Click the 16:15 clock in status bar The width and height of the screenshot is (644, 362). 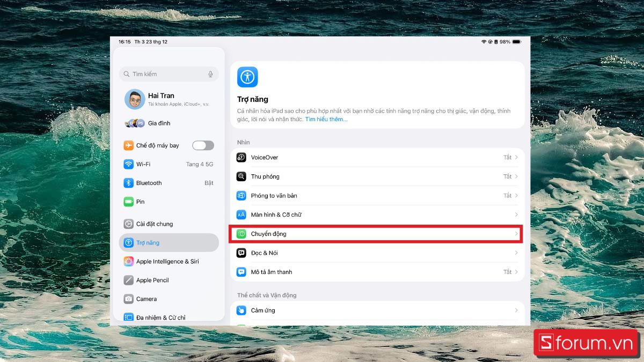coord(125,42)
